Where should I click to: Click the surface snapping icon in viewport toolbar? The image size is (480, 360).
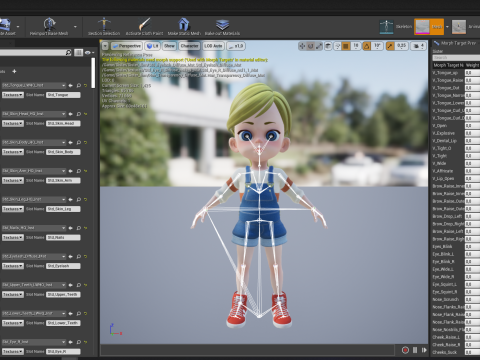click(337, 46)
